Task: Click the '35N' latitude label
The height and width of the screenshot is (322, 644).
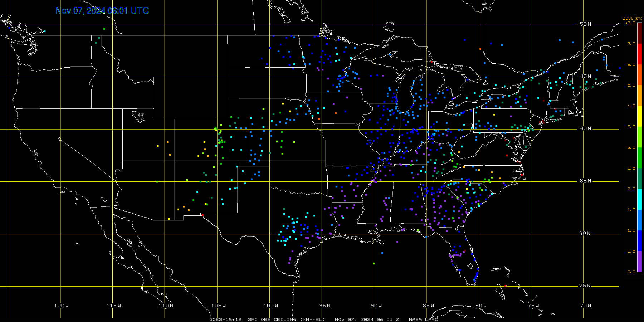Action: pyautogui.click(x=586, y=181)
